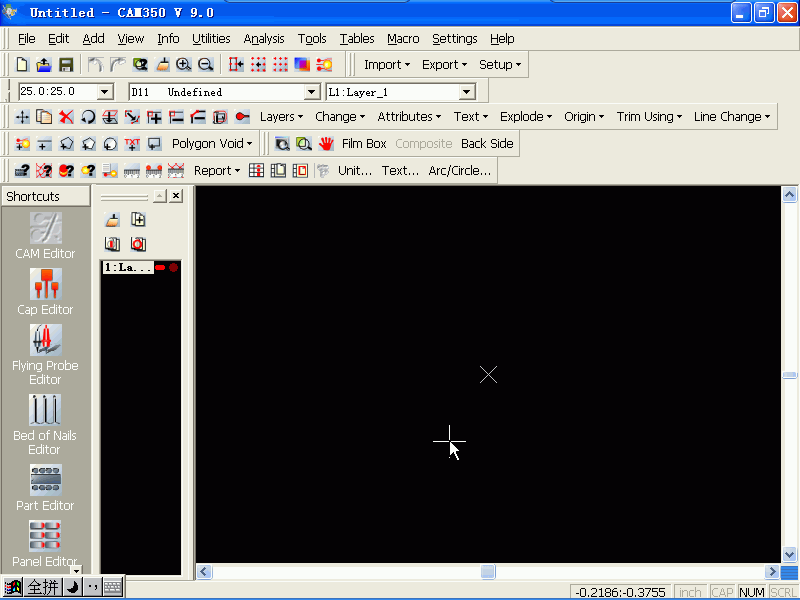This screenshot has width=800, height=600.
Task: Expand the D11 Undefined aperture dropdown
Action: click(312, 92)
